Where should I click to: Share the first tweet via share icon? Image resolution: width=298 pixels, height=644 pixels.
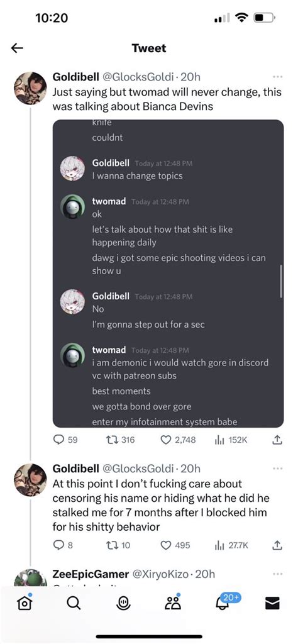(277, 440)
